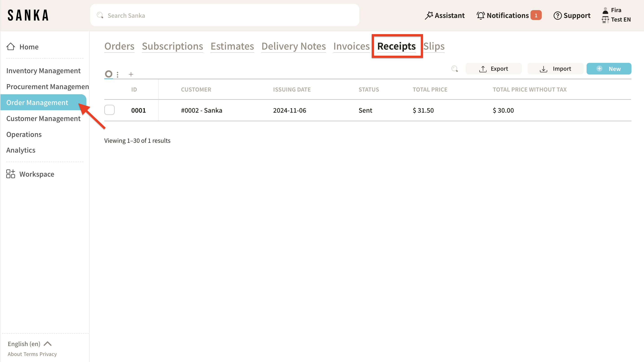This screenshot has width=644, height=362.
Task: Select the checkbox for receipt 0001
Action: tap(109, 110)
